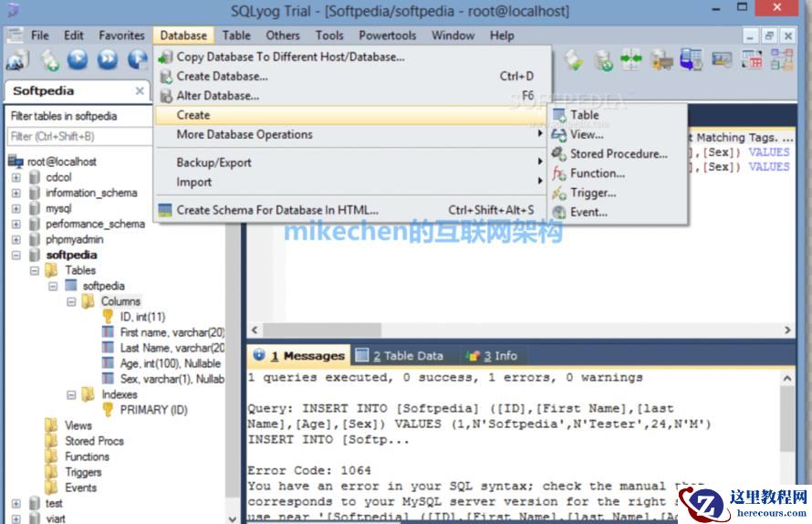Select the ID, int(11) column
The height and width of the screenshot is (524, 812).
[x=142, y=317]
